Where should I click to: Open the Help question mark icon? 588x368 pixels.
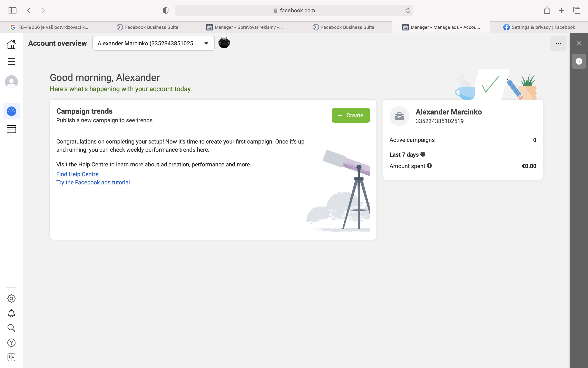click(11, 343)
